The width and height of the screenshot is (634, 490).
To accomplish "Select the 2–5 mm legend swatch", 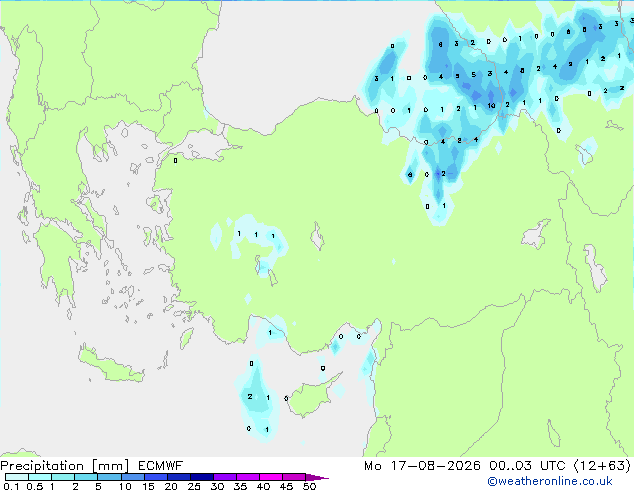I will [x=86, y=477].
